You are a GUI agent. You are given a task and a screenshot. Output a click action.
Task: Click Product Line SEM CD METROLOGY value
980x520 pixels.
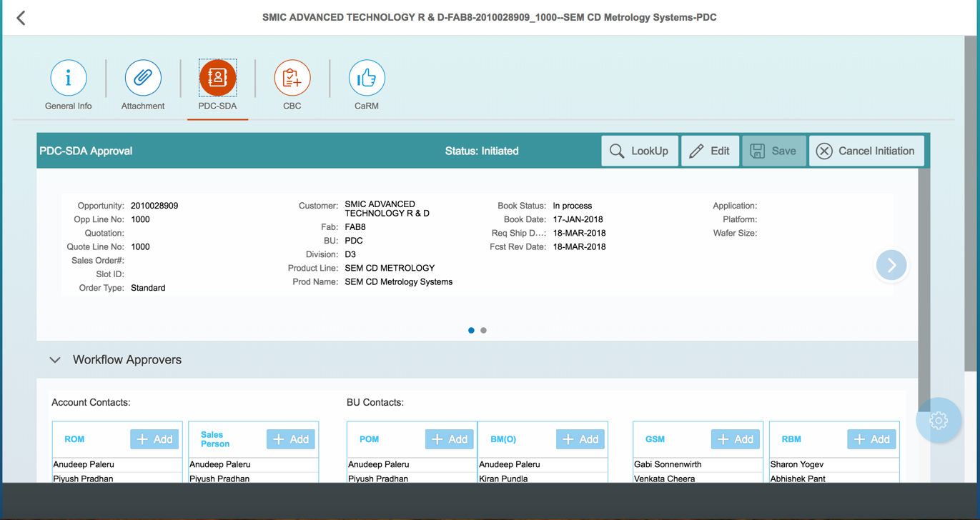390,268
